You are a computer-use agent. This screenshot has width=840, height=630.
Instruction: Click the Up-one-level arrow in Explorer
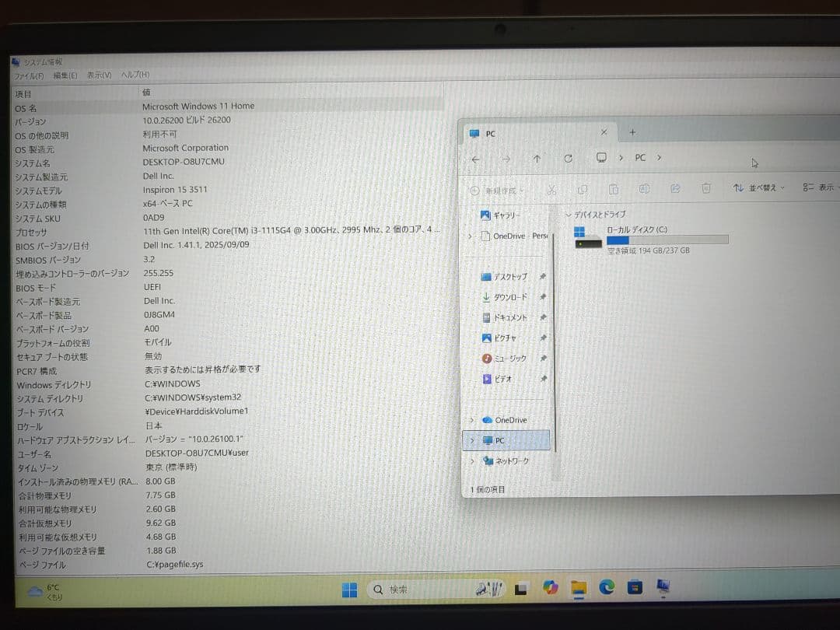pos(537,158)
